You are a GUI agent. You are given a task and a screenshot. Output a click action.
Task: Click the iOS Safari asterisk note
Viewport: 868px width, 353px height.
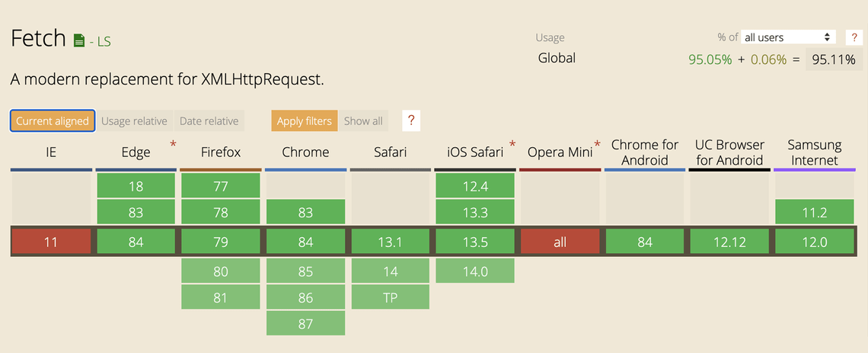pos(512,145)
